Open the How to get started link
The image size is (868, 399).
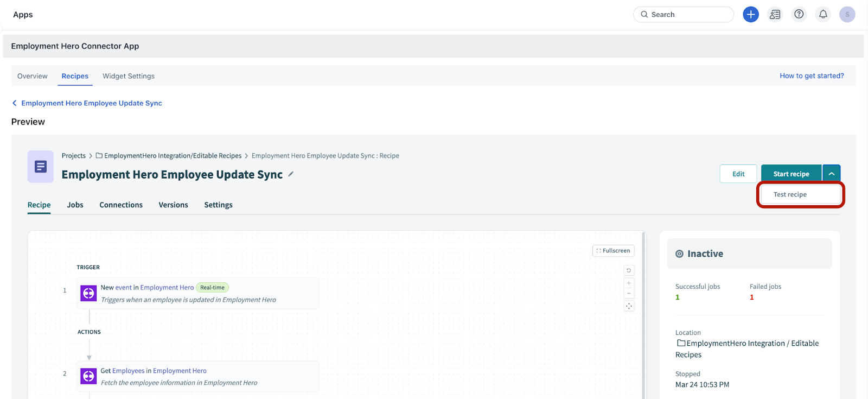(812, 76)
